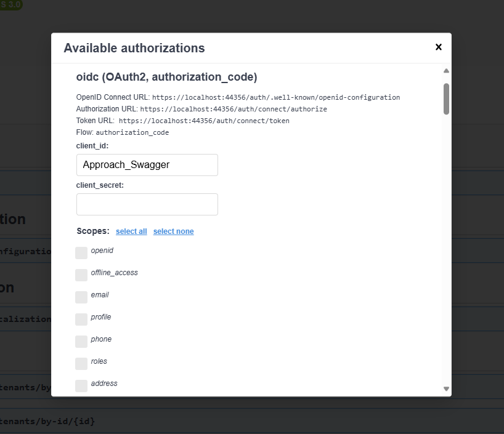Click the select none scopes link

173,231
